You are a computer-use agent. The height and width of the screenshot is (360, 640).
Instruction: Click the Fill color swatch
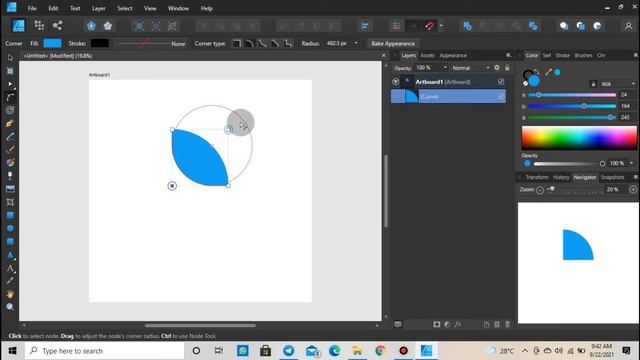[x=52, y=43]
